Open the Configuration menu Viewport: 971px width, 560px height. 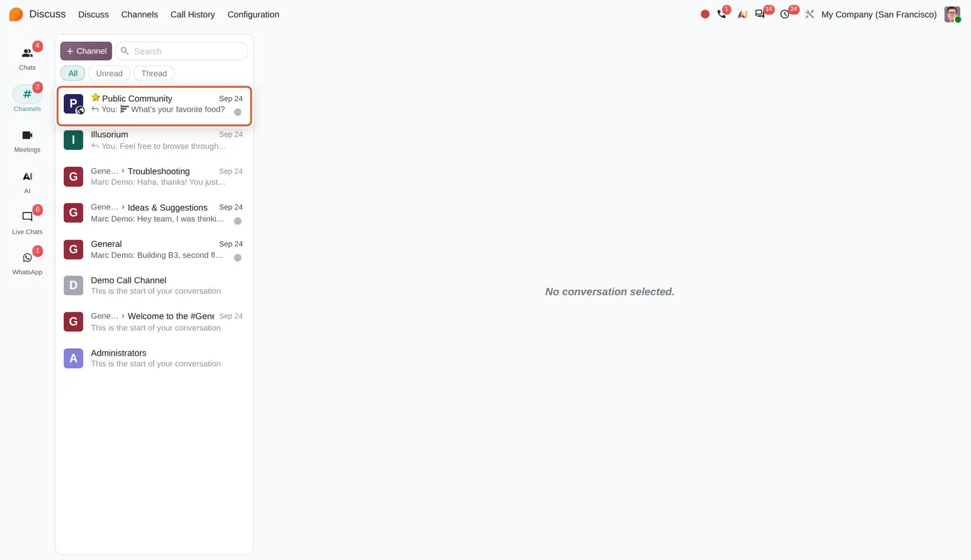coord(253,15)
